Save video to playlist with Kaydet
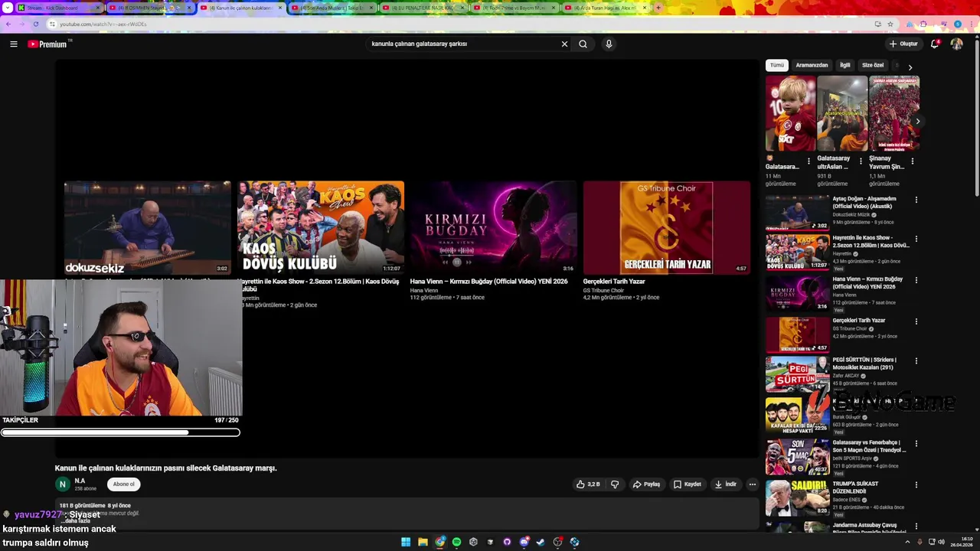The width and height of the screenshot is (980, 551). click(x=687, y=484)
